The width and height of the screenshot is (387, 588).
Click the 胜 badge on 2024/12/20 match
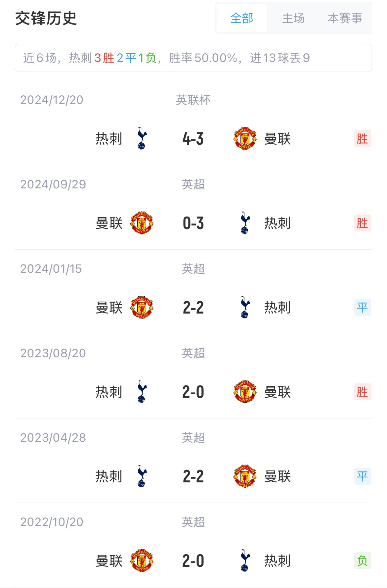(362, 139)
